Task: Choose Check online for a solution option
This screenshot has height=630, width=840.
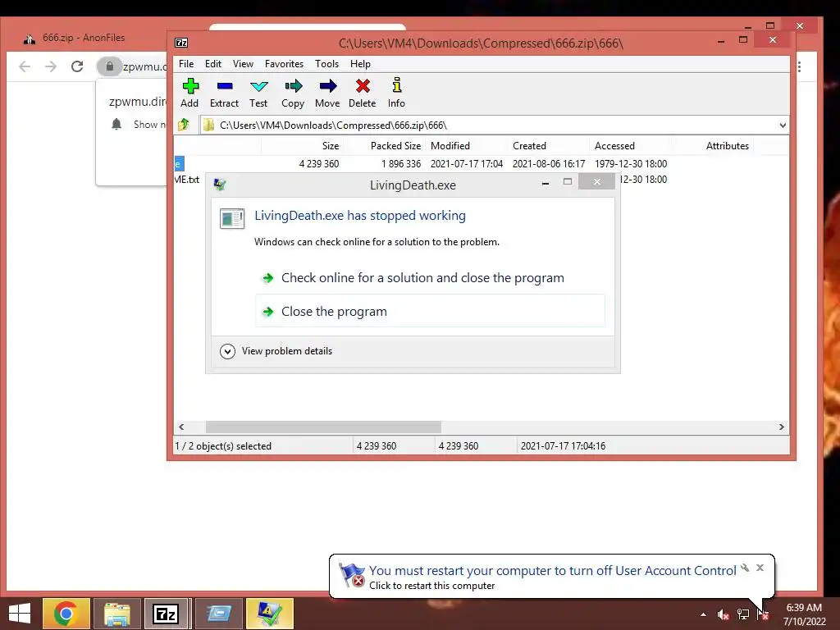Action: tap(430, 277)
